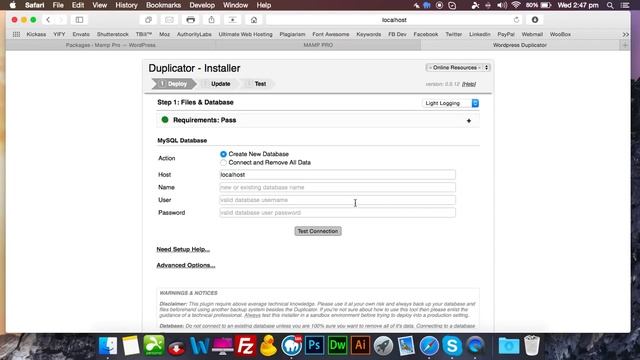Open Safari downloads arrow icon
This screenshot has width=640, height=360.
pos(535,20)
